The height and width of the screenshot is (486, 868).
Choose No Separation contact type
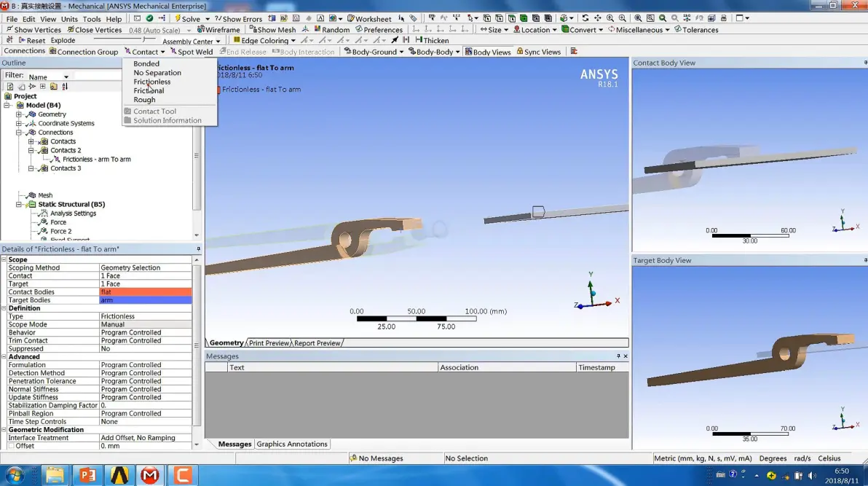pyautogui.click(x=157, y=73)
